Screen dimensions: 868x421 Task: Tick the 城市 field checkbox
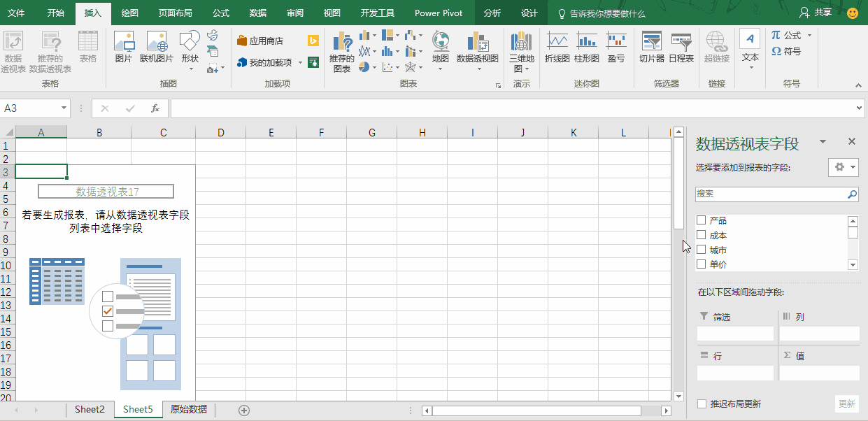click(x=701, y=250)
